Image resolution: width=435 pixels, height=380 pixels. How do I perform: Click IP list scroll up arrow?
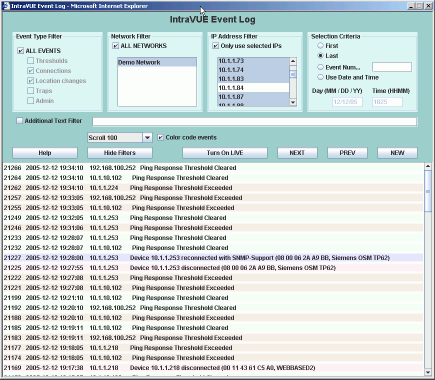(293, 61)
